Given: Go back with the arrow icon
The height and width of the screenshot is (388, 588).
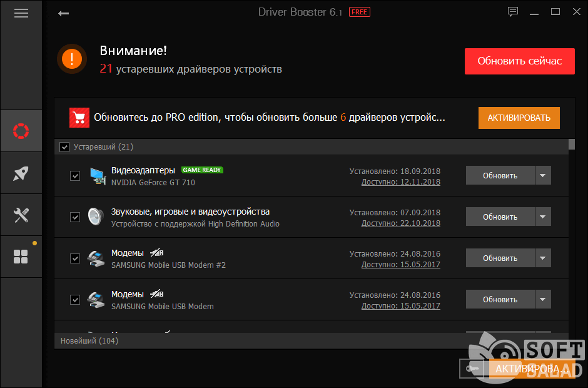Looking at the screenshot, I should (x=63, y=14).
